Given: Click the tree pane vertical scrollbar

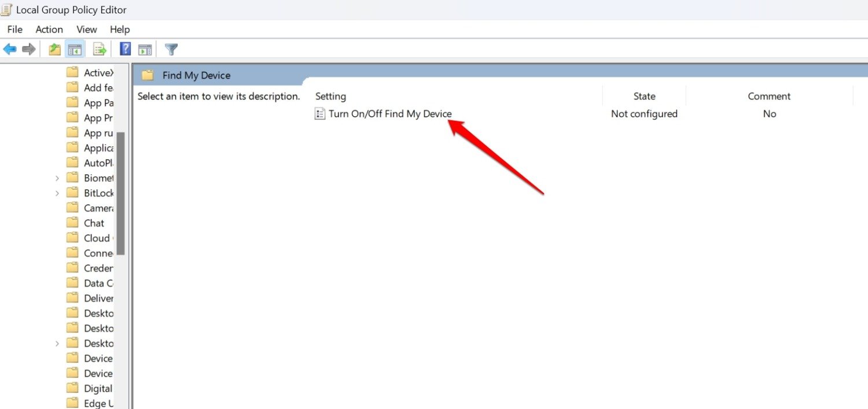Looking at the screenshot, I should pyautogui.click(x=120, y=193).
